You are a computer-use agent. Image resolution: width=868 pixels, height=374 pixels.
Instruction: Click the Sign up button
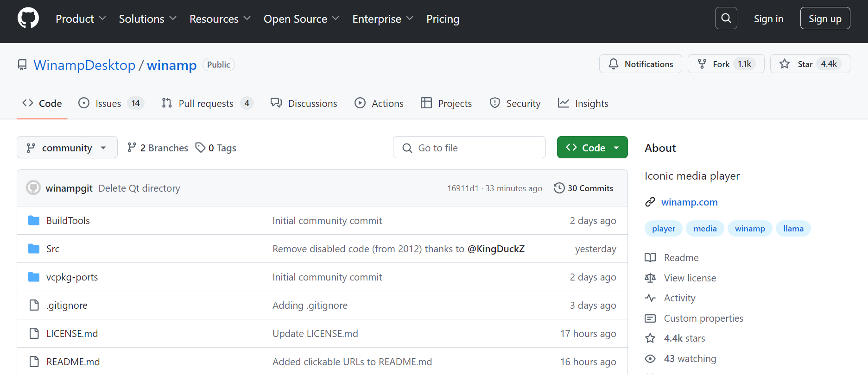pos(825,19)
